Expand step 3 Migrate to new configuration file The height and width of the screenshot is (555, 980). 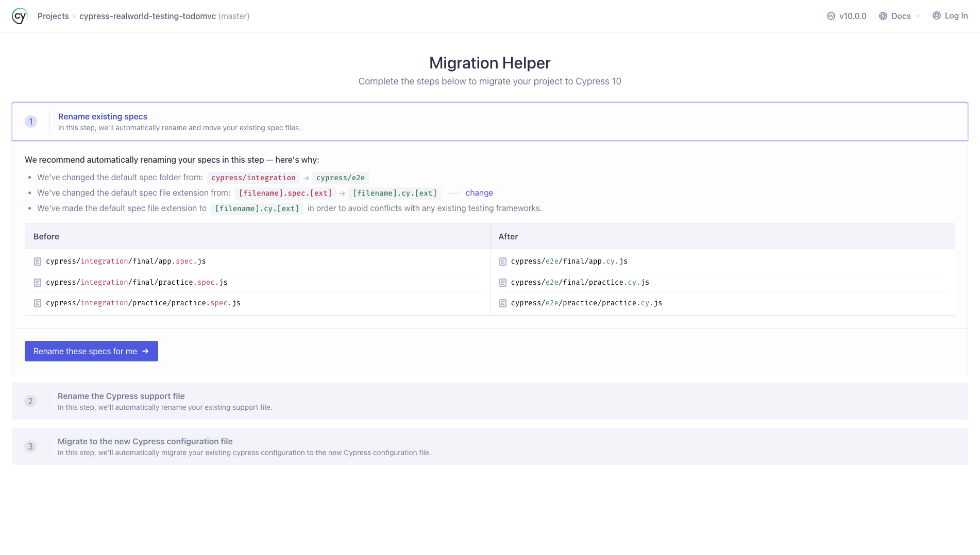tap(490, 446)
